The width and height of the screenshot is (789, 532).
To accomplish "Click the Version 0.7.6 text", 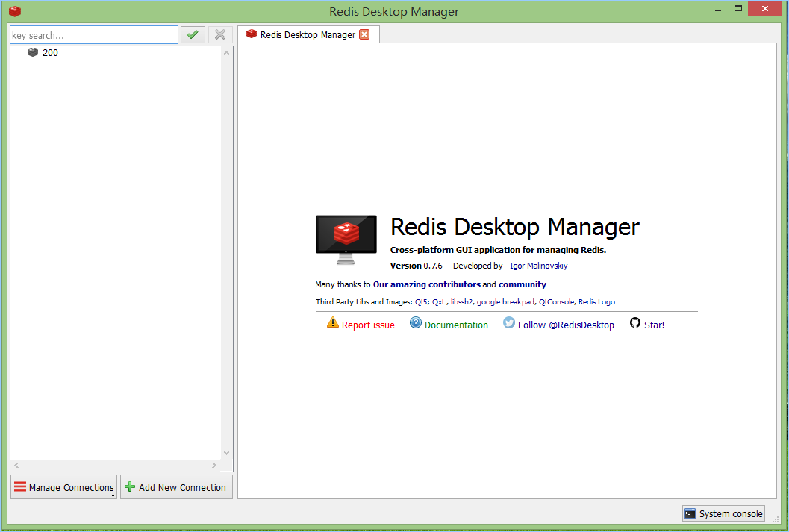I will (416, 266).
